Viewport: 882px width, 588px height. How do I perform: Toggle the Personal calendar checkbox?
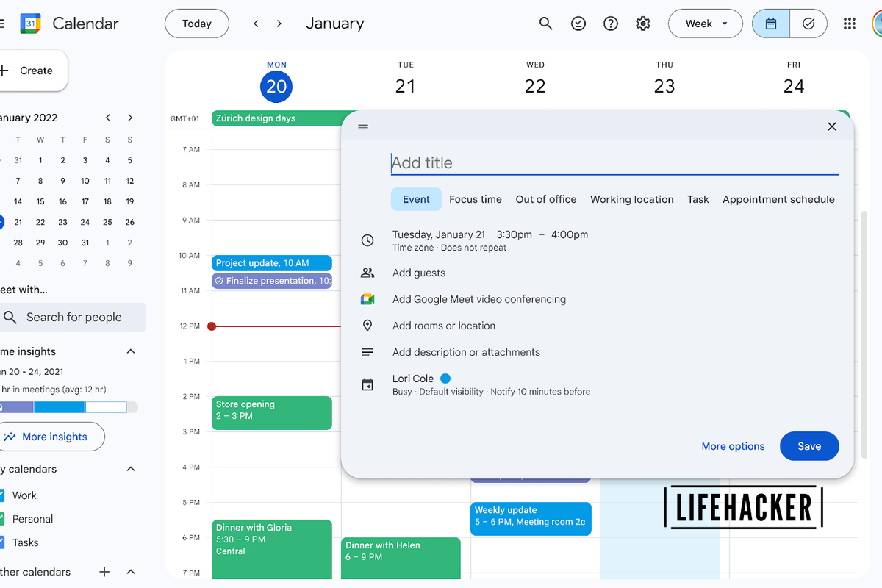pos(1,519)
